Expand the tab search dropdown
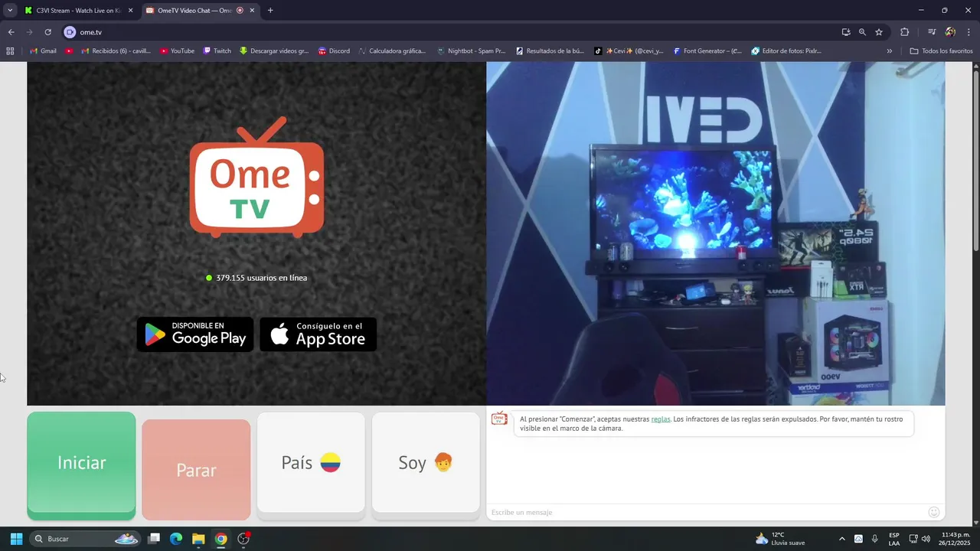 point(10,11)
